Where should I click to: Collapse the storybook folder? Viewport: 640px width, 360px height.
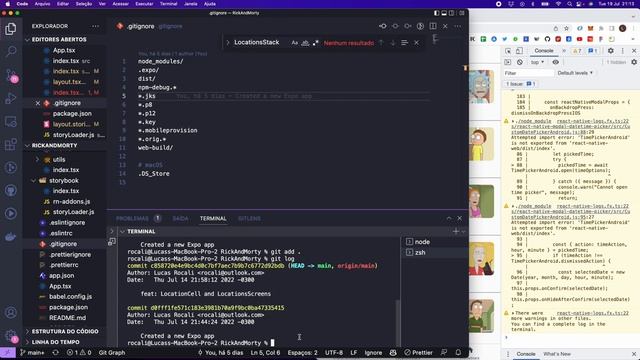[33, 181]
